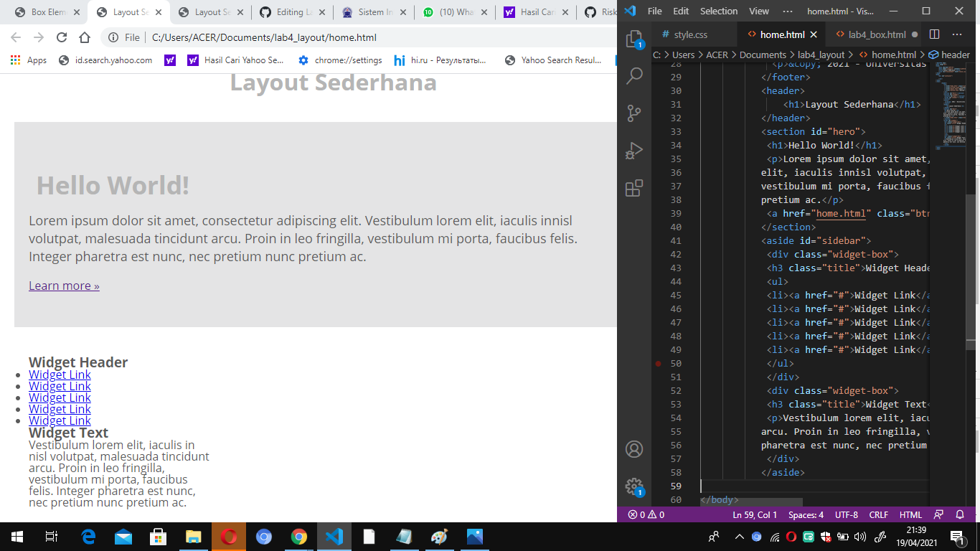Open the editor More Actions menu
The height and width of the screenshot is (551, 980).
[x=957, y=34]
